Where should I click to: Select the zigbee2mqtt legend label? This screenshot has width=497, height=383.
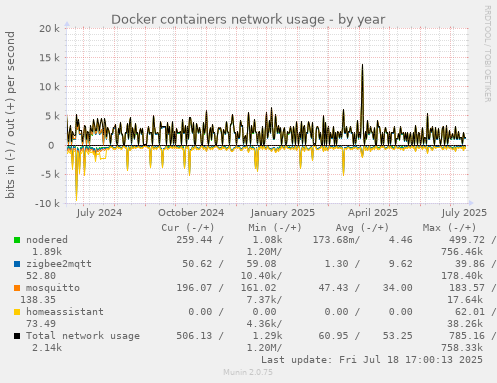coord(59,264)
